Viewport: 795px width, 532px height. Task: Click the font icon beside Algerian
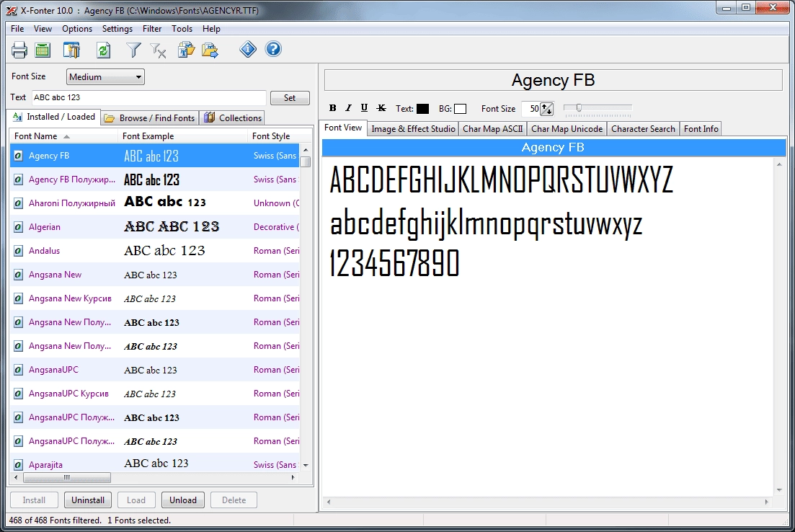(18, 226)
